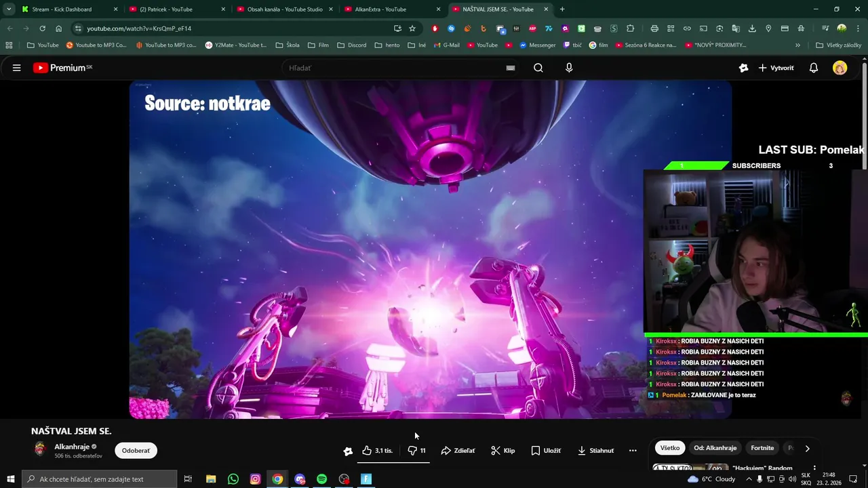This screenshot has width=868, height=488.
Task: Select the Od: Alkanhraje filter chip
Action: [715, 448]
